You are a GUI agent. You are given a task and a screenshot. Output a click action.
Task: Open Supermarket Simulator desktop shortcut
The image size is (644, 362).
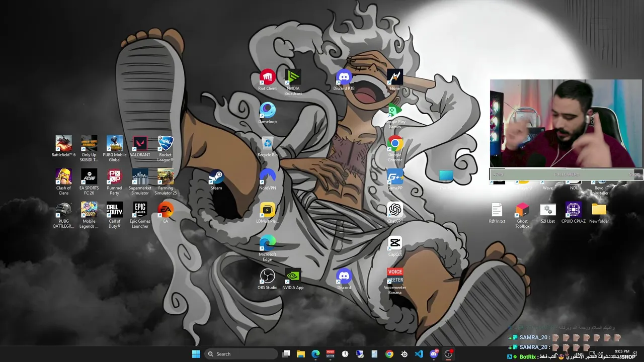(x=140, y=182)
